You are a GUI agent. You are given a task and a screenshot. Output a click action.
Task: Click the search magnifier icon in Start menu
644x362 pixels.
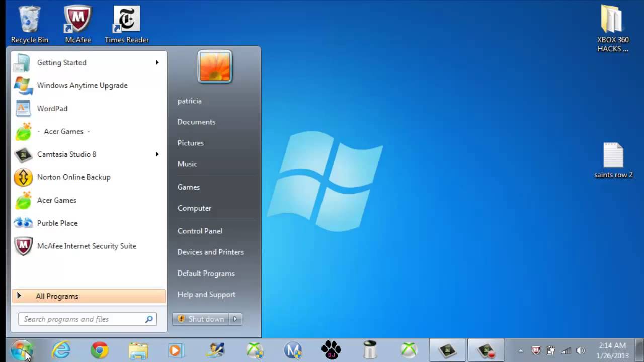pos(149,319)
